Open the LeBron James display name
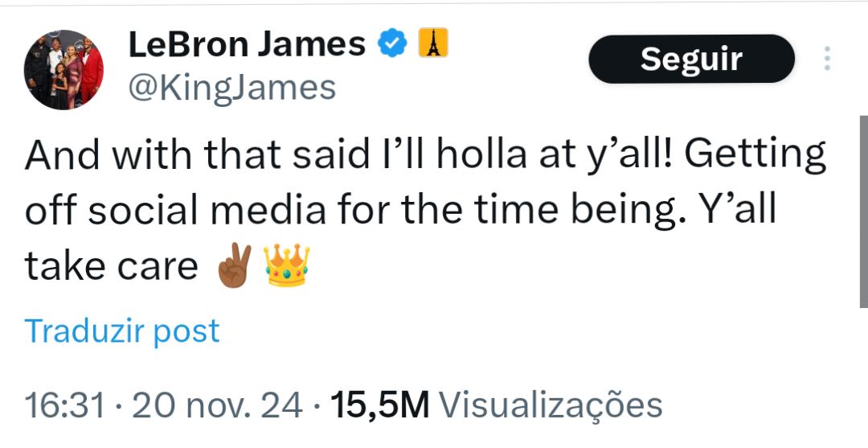Viewport: 868px width, 448px height. click(x=248, y=44)
